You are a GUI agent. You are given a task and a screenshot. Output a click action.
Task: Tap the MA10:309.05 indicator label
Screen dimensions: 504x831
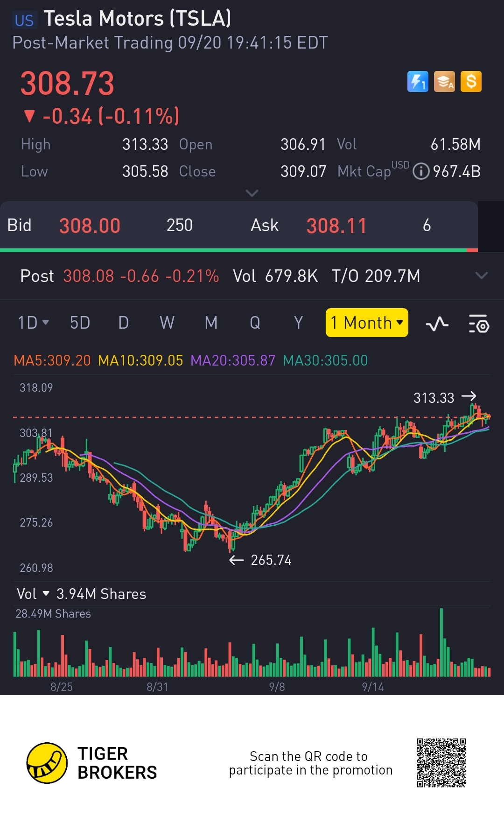click(140, 360)
